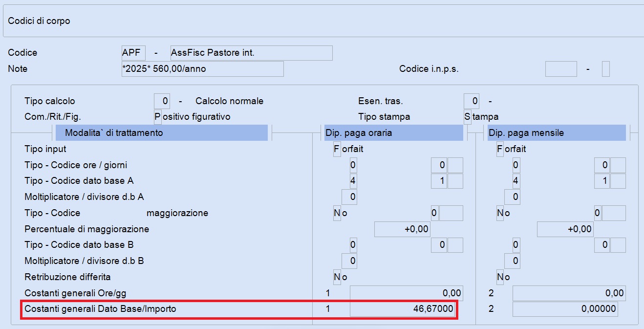Click the 'Costanti generali Dato Base/Importo' label
Viewport: 644px width, 329px height.
[x=100, y=309]
